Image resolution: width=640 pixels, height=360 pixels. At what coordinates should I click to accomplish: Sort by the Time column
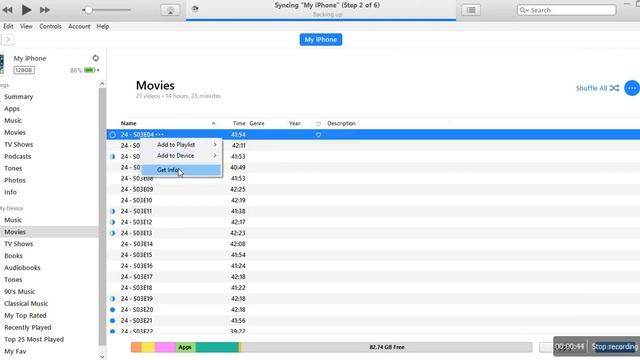tap(239, 123)
